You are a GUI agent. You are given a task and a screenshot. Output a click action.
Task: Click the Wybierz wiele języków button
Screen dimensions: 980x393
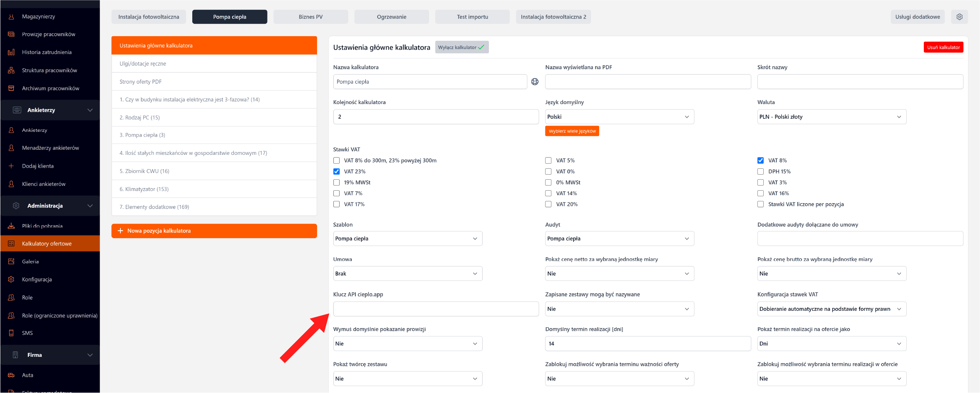click(x=572, y=131)
